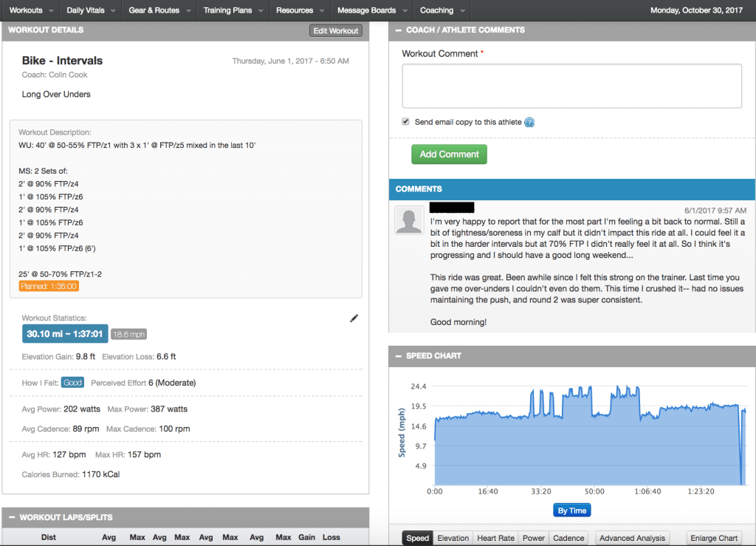This screenshot has height=546, width=756.
Task: Select the Cadence chart tab
Action: (x=568, y=538)
